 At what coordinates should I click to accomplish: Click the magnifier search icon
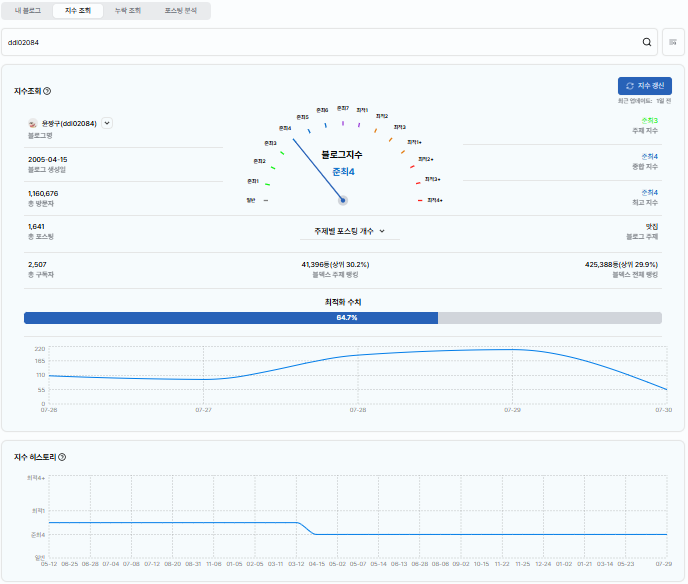[647, 42]
